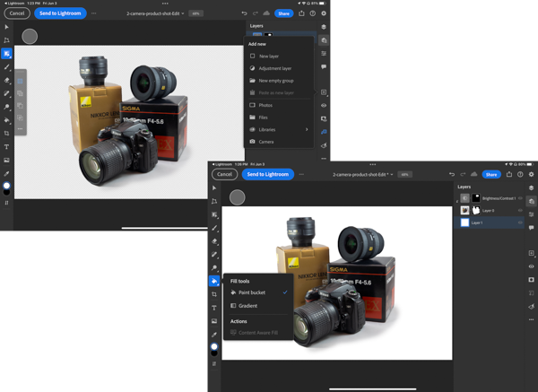
Task: Select the Eraser tool in upper screenshot
Action: point(6,81)
